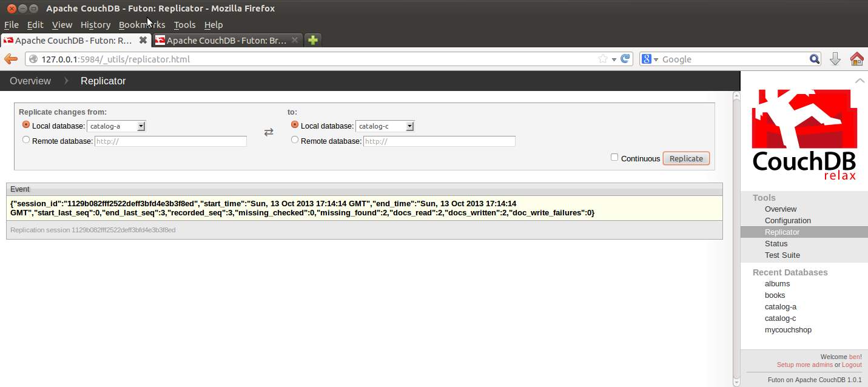This screenshot has width=868, height=387.
Task: Open the books recent database
Action: click(x=775, y=295)
